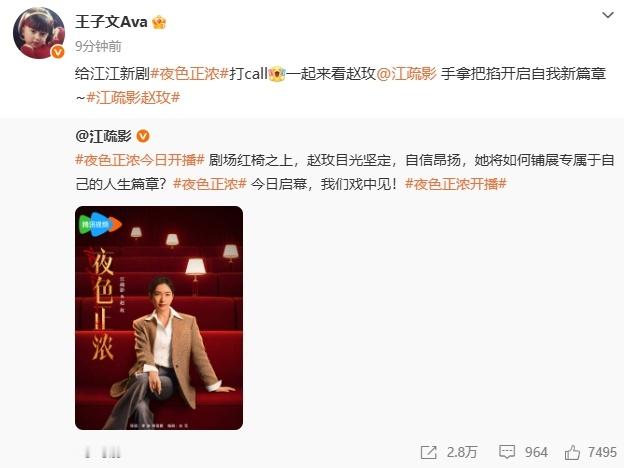Image resolution: width=624 pixels, height=468 pixels.
Task: Click the 964 comment count
Action: 536,452
